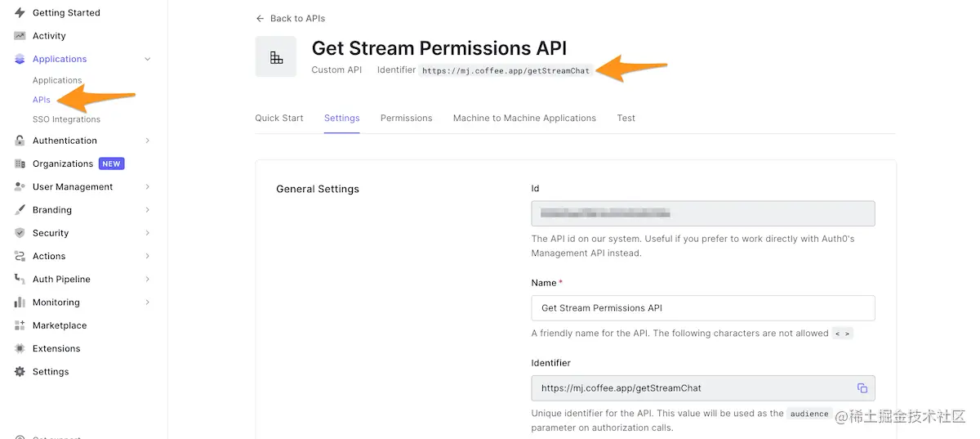Click the Authentication lock icon
The height and width of the screenshot is (439, 980).
pyautogui.click(x=20, y=141)
